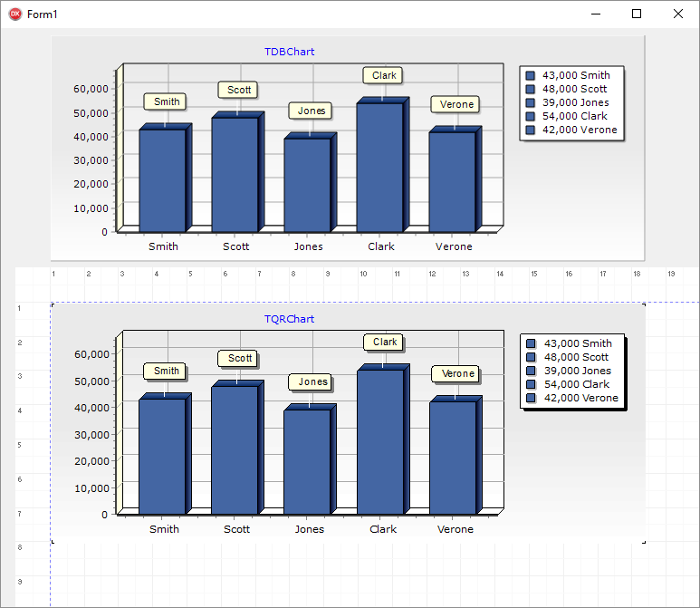700x608 pixels.
Task: Click the Smith bottom axis label in TDBChart
Action: (163, 246)
